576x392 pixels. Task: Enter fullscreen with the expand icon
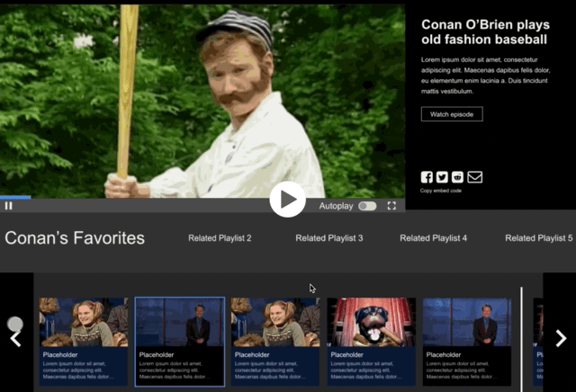click(391, 206)
